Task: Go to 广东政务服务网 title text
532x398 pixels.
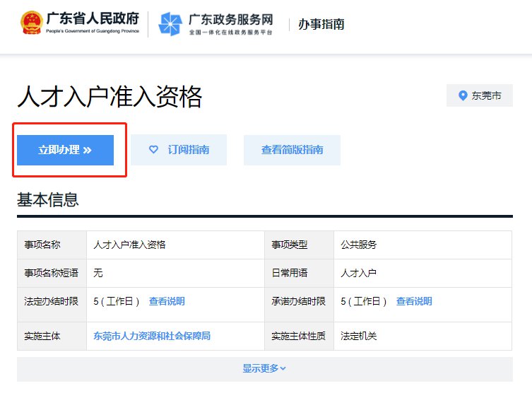Action: pyautogui.click(x=230, y=19)
